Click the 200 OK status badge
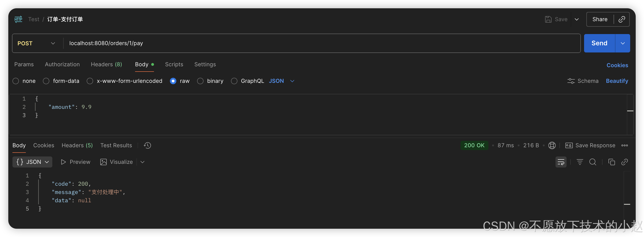 click(x=474, y=145)
